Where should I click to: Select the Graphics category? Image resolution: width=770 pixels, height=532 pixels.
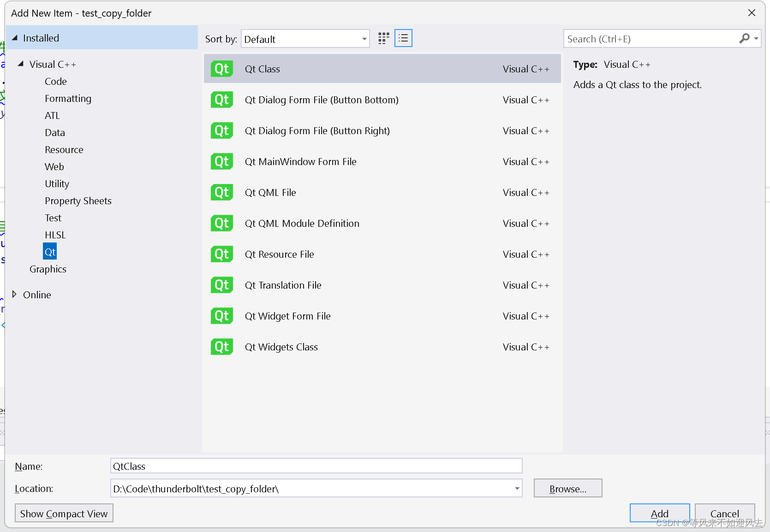point(48,269)
